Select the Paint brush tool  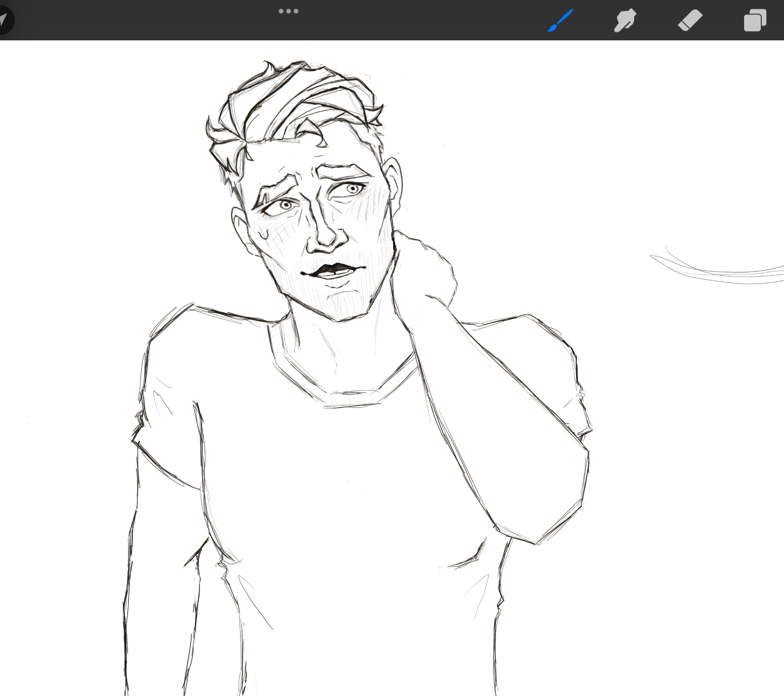pyautogui.click(x=560, y=20)
